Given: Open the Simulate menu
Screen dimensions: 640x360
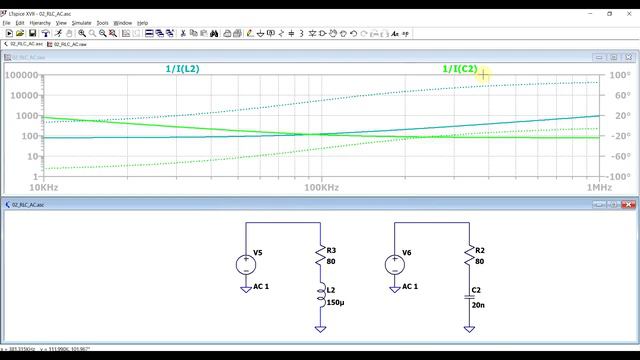Looking at the screenshot, I should point(82,23).
